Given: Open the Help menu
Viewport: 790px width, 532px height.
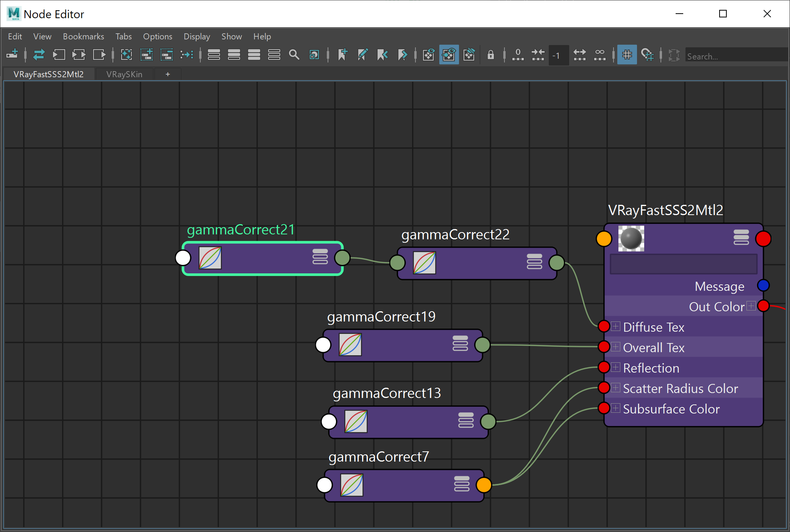Looking at the screenshot, I should coord(262,36).
